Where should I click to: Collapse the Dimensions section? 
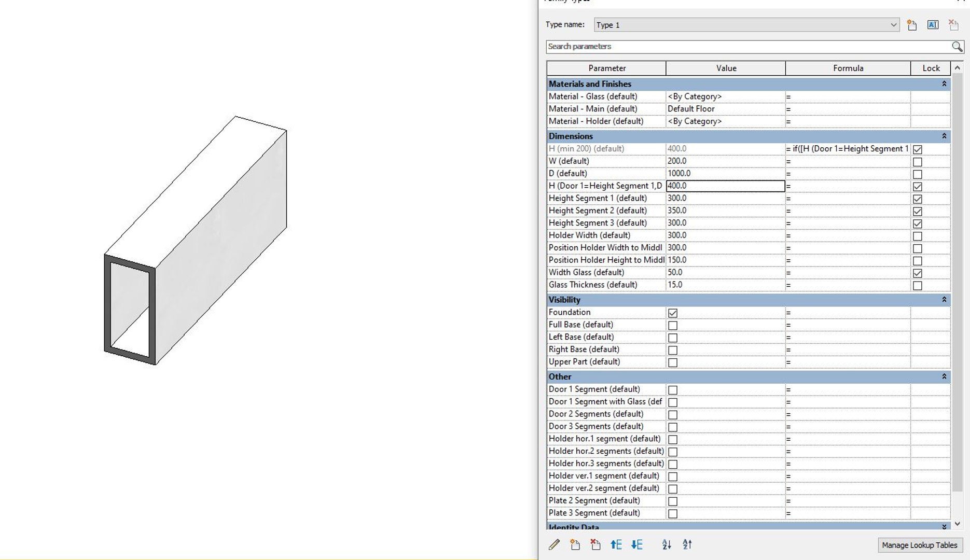point(944,136)
